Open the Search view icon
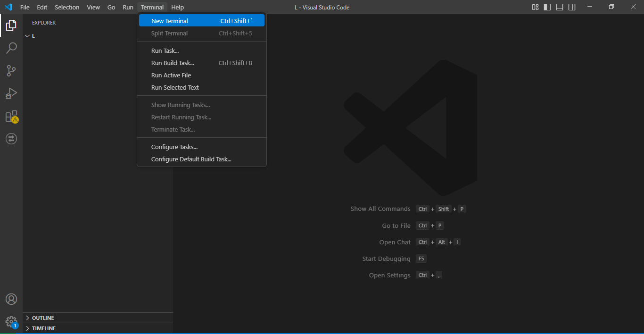This screenshot has width=644, height=334. point(11,48)
